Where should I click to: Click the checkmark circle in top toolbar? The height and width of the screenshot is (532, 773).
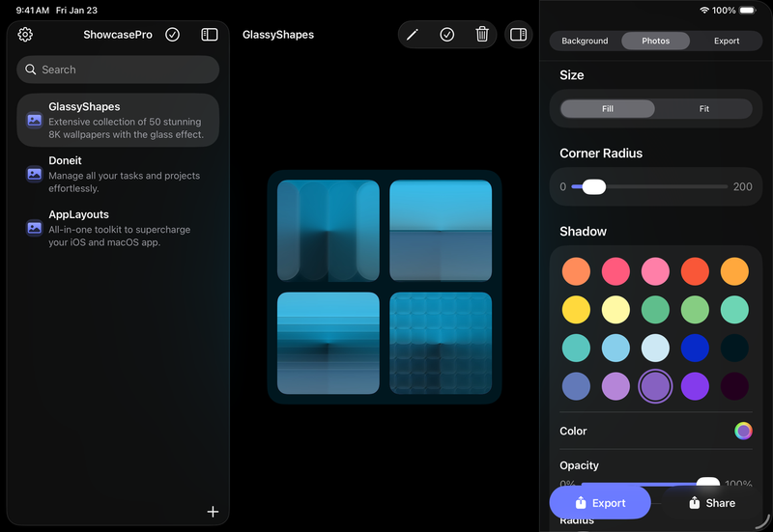[447, 35]
